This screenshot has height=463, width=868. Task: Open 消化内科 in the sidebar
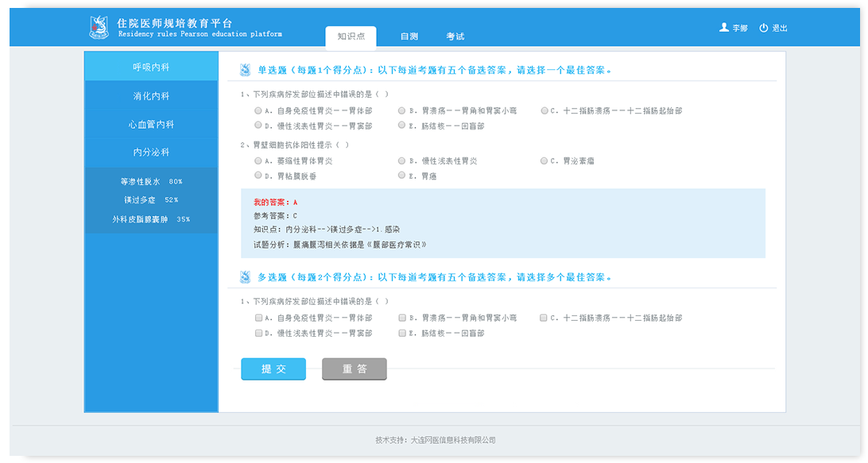pos(151,96)
